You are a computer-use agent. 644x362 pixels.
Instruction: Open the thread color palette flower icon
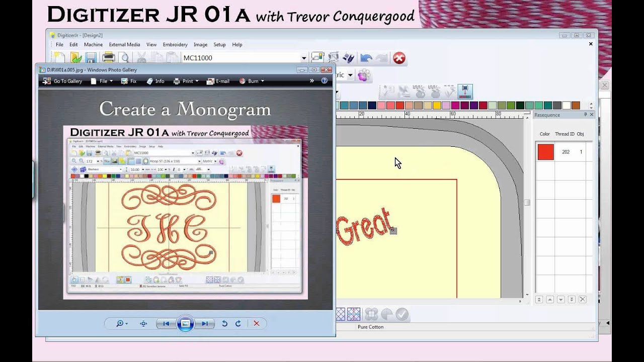(364, 75)
